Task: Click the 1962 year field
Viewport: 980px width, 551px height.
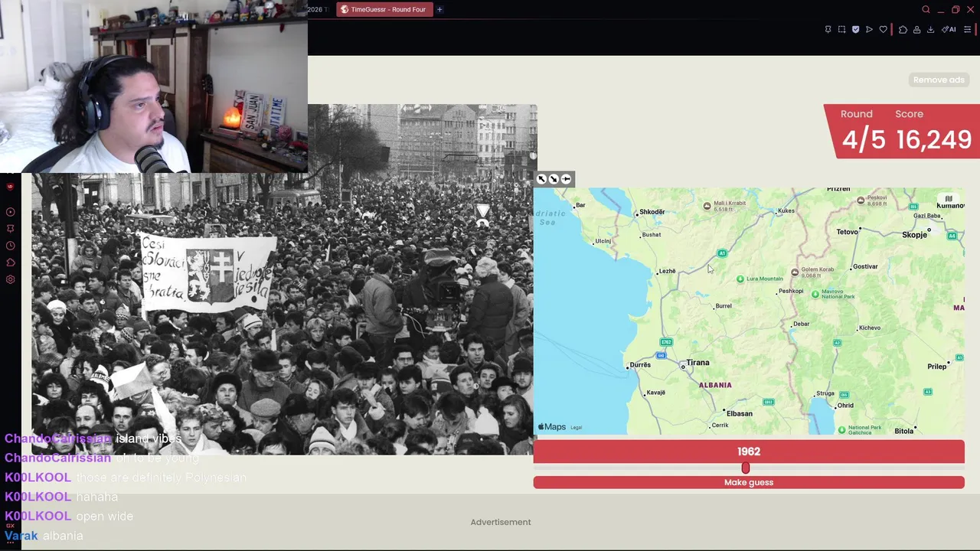Action: 749,452
